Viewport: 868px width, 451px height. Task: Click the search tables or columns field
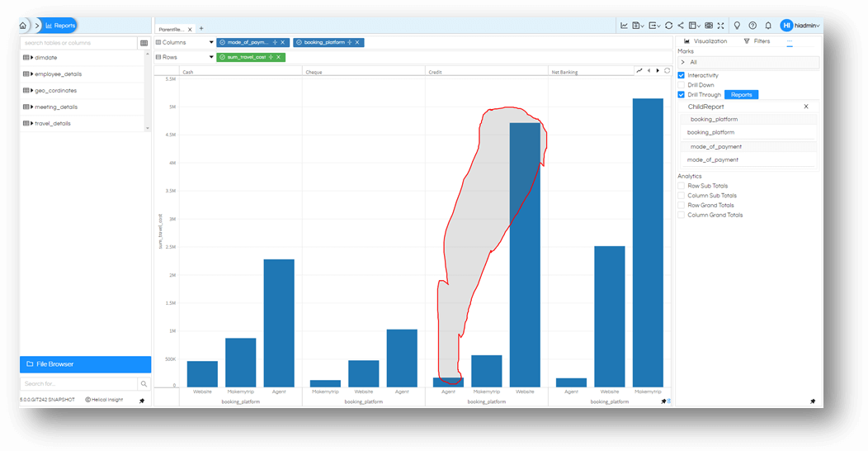point(78,43)
